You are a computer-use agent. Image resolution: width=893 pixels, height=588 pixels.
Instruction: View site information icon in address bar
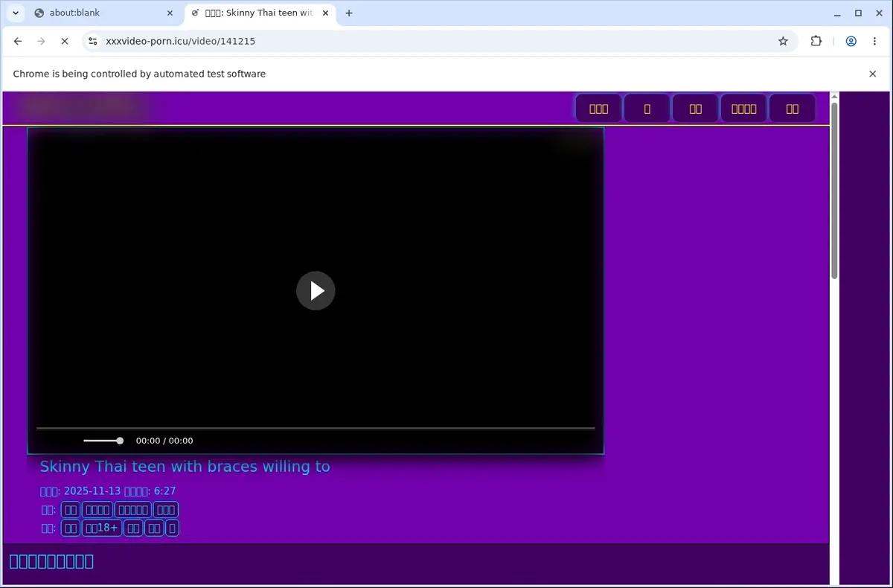pos(92,42)
